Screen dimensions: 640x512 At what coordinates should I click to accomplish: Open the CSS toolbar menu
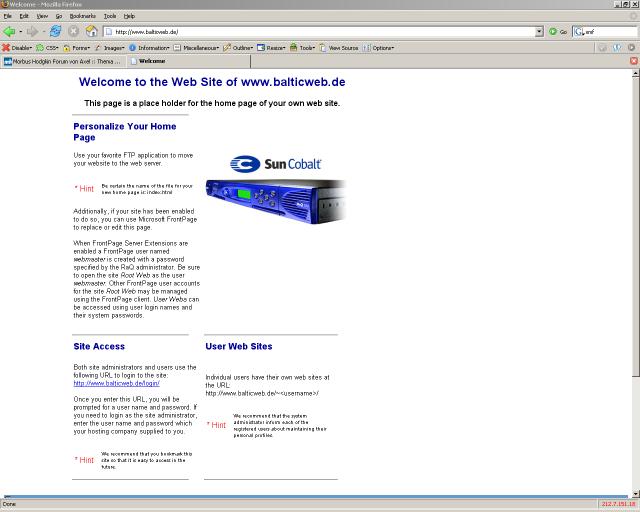click(47, 48)
